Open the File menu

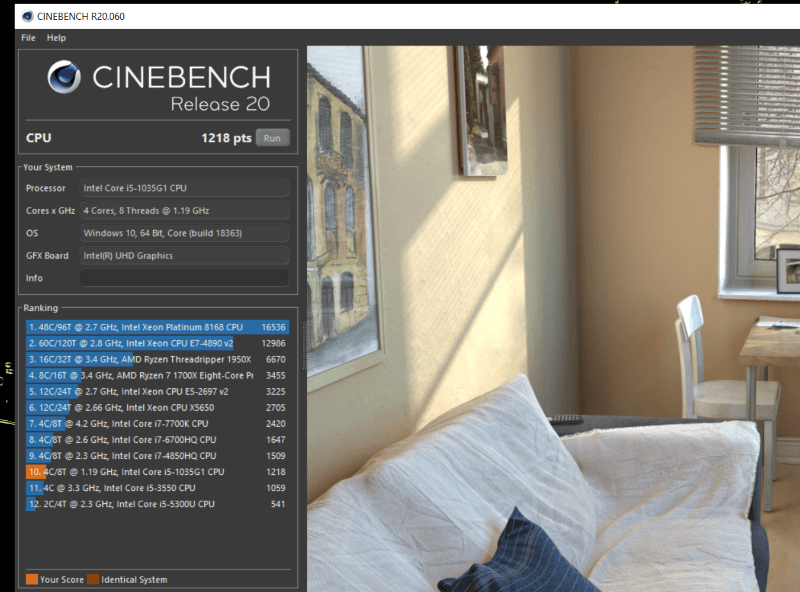(x=28, y=38)
